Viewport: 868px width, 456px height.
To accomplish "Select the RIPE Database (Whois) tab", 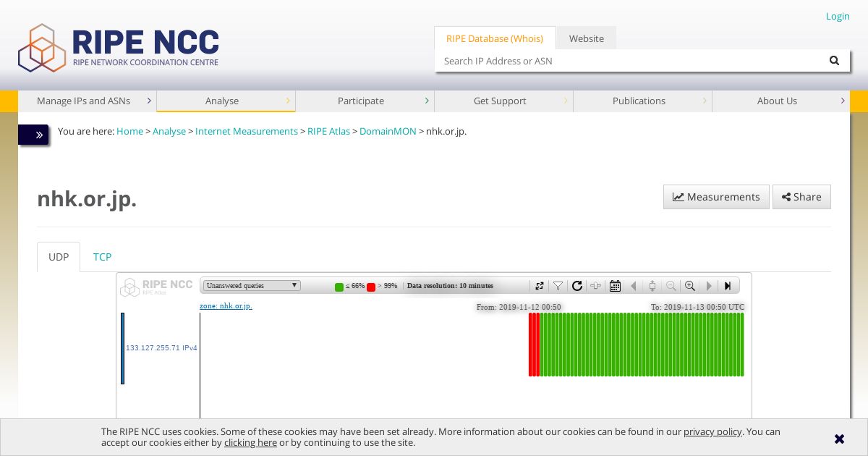I will pyautogui.click(x=495, y=38).
